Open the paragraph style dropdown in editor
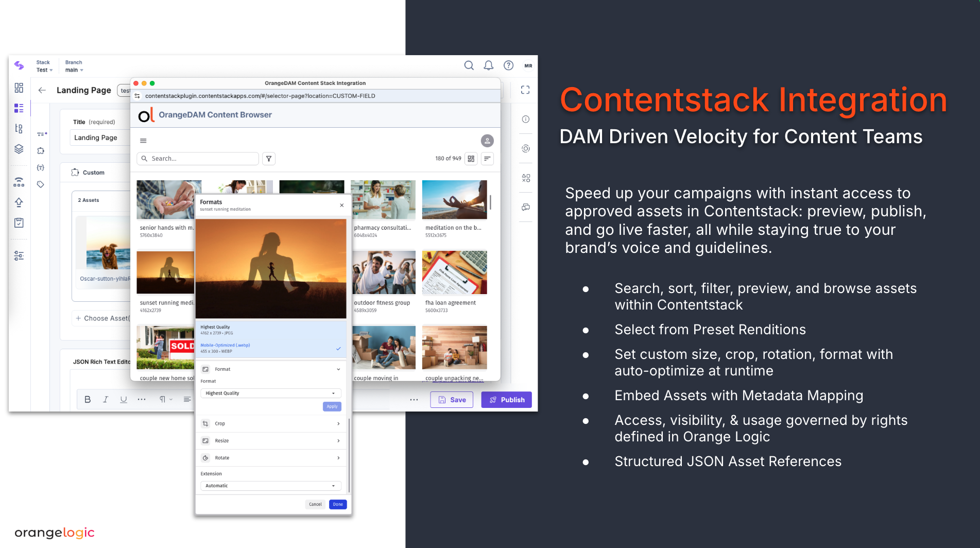 (x=165, y=400)
